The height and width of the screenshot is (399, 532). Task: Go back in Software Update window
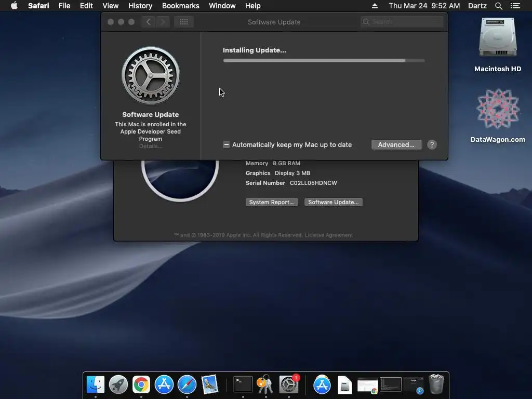pyautogui.click(x=148, y=22)
